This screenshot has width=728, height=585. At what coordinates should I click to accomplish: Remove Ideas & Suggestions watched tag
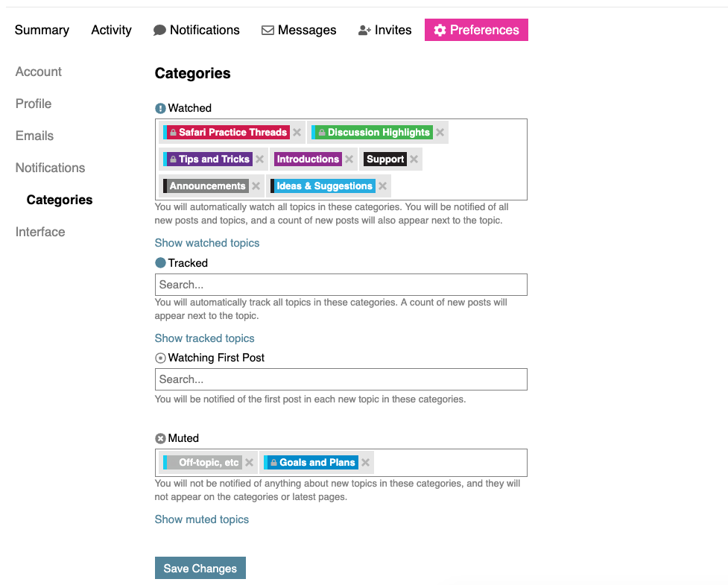[x=382, y=186]
